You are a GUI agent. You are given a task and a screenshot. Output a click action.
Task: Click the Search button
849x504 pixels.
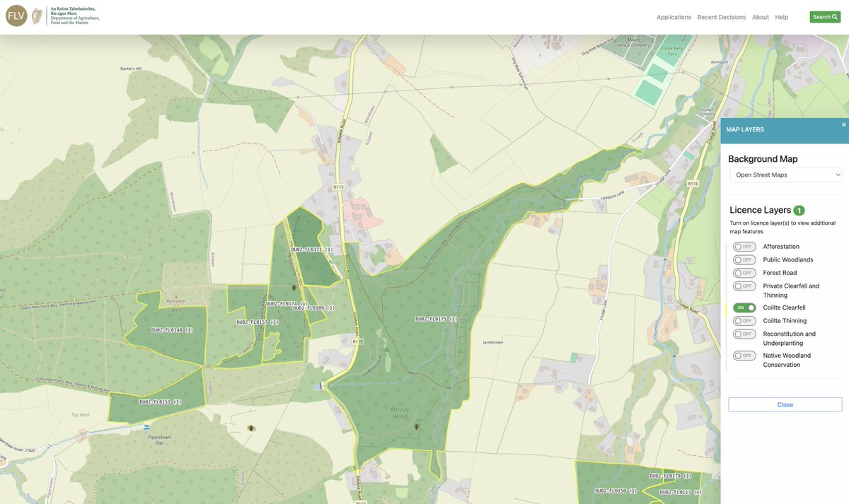[x=825, y=16]
